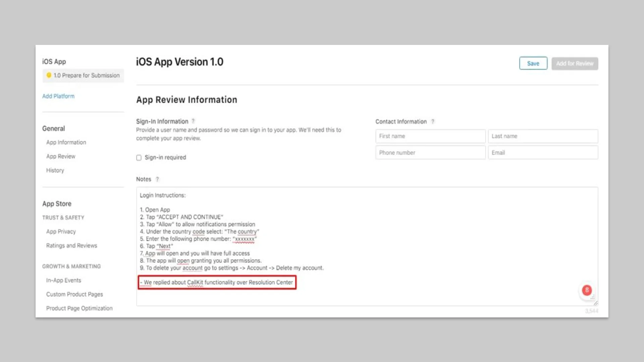Open History in the sidebar
Image resolution: width=644 pixels, height=362 pixels.
(55, 170)
